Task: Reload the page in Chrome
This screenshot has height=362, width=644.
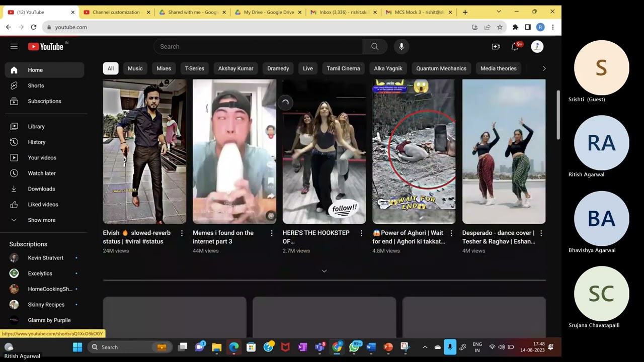Action: click(33, 27)
